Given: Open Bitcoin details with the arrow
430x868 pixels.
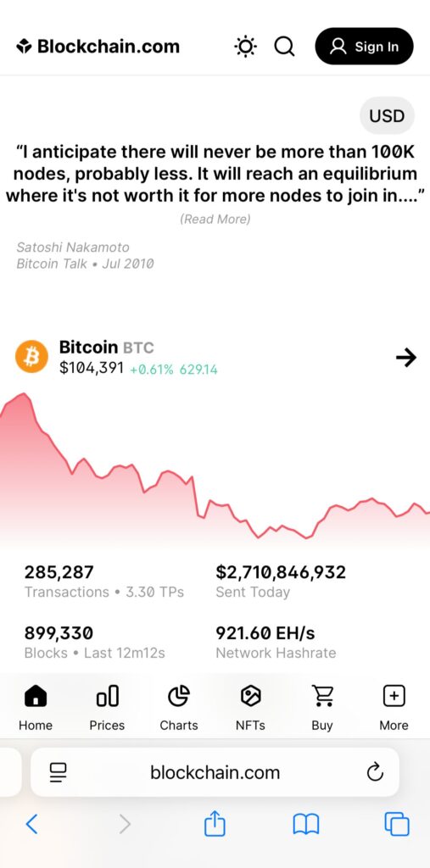Looking at the screenshot, I should (406, 359).
